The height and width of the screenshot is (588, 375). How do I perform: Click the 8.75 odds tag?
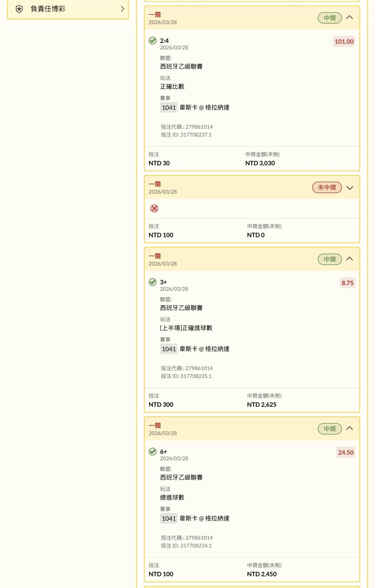pyautogui.click(x=347, y=283)
